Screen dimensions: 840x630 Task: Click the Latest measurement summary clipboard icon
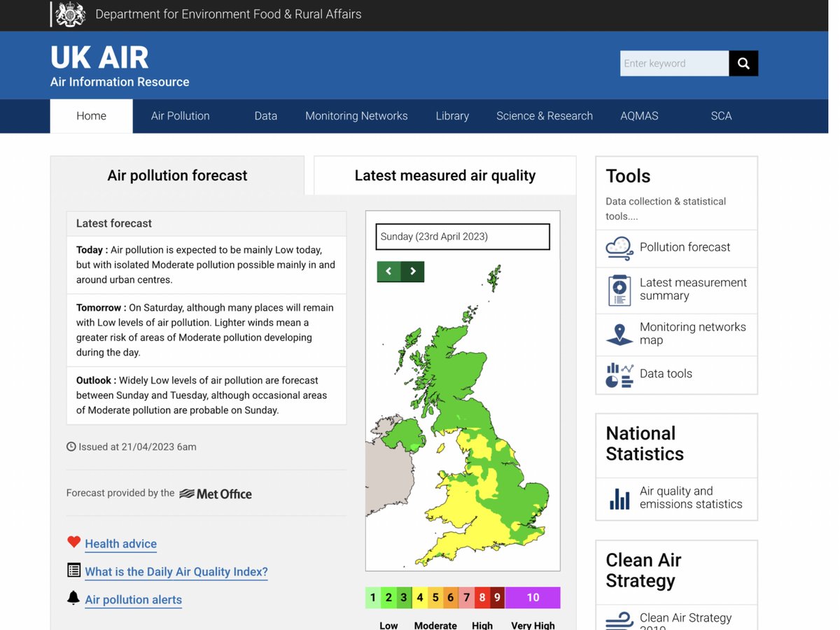click(619, 290)
